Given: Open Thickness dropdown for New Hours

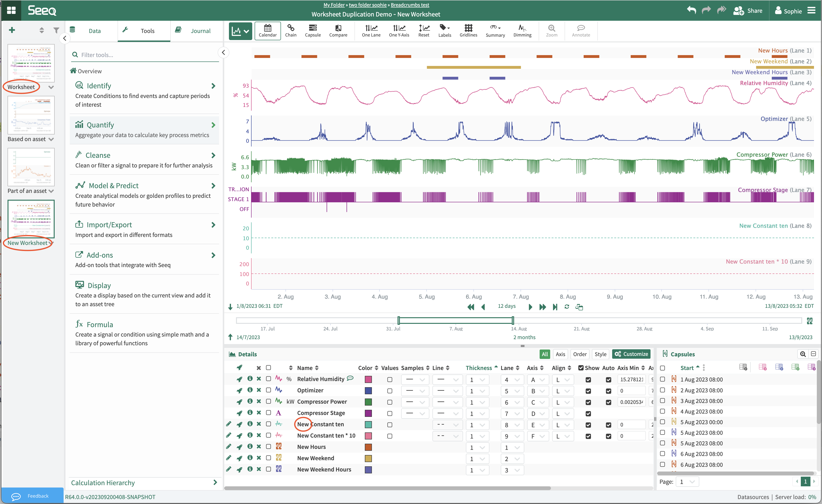Looking at the screenshot, I should (x=477, y=448).
